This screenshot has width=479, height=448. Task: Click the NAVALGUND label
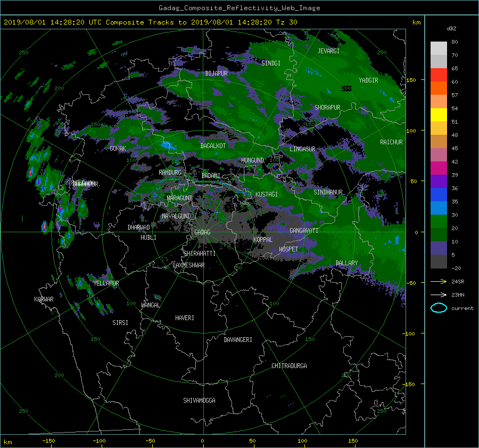pos(176,216)
